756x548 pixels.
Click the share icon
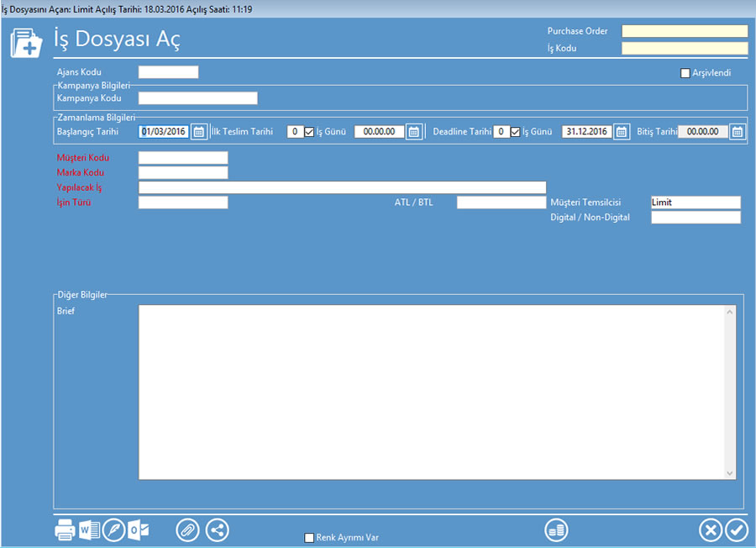[217, 530]
